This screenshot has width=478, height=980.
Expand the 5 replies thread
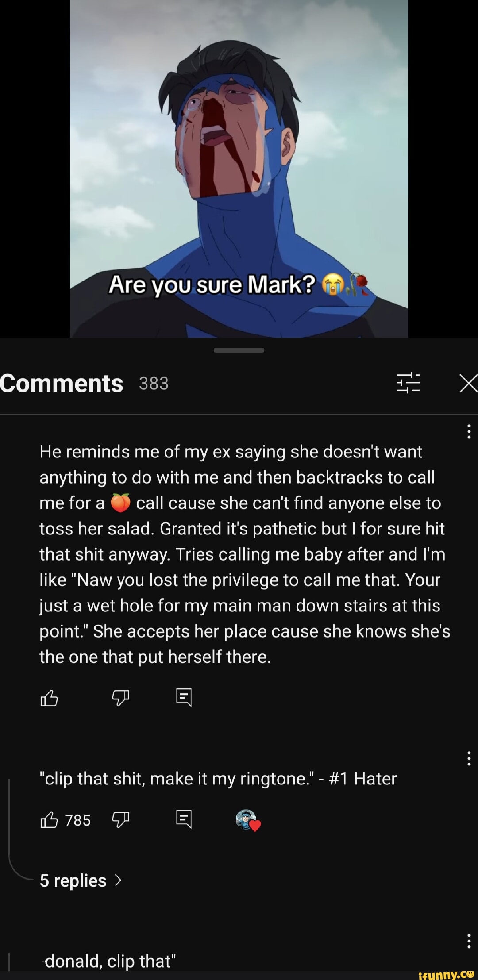coord(81,880)
